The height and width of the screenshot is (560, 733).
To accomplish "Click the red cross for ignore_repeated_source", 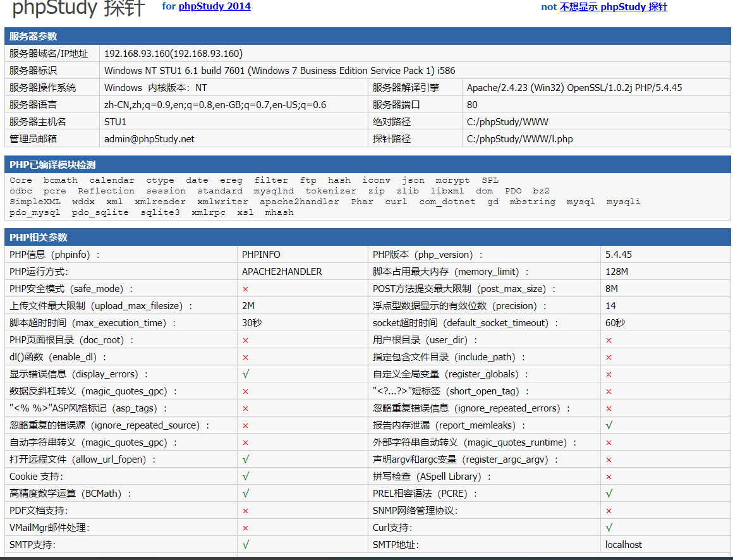I will pos(245,426).
